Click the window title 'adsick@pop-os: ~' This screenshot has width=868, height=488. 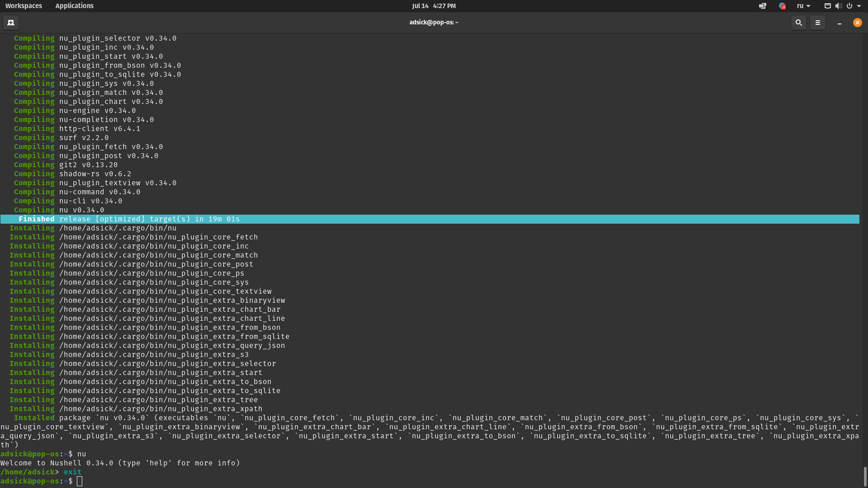point(434,22)
